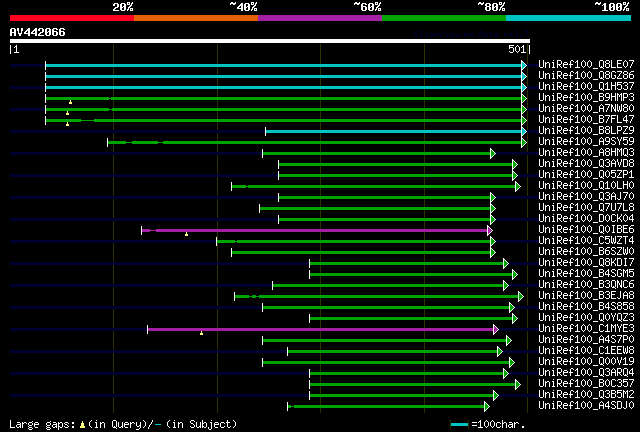Select the UniRef100_Q10LH0 label
640x432 pixels.
pyautogui.click(x=586, y=186)
